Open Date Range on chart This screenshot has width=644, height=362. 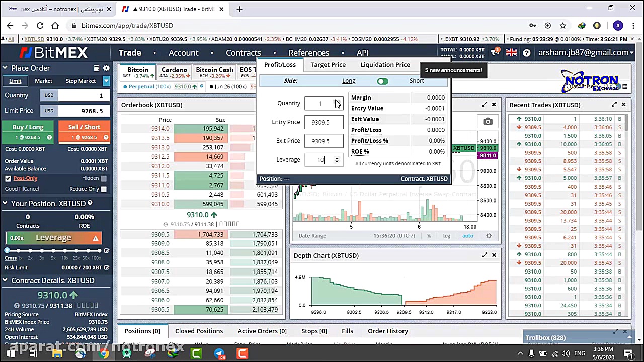click(x=312, y=236)
